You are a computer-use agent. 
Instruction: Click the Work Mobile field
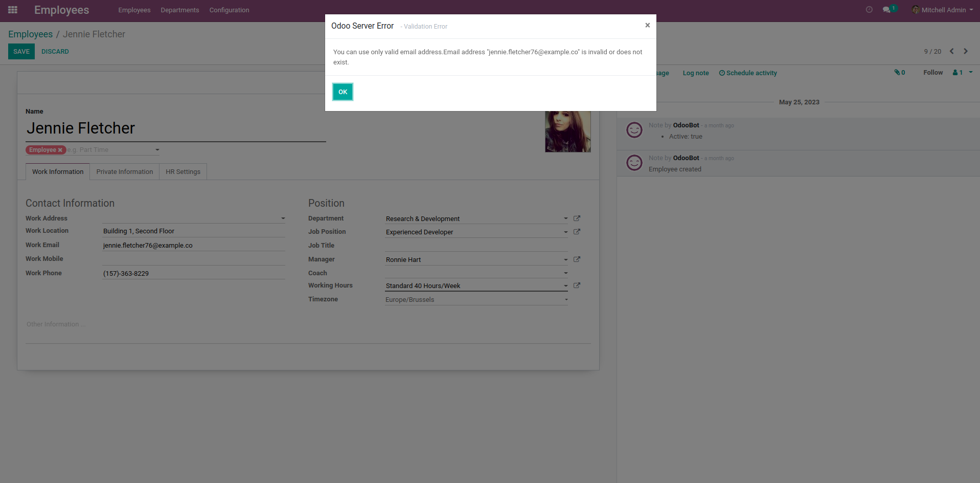[x=194, y=259]
